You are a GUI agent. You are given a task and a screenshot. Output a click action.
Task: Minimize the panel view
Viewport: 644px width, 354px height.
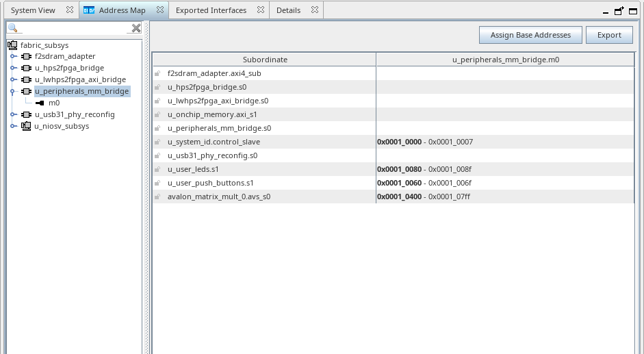click(606, 12)
